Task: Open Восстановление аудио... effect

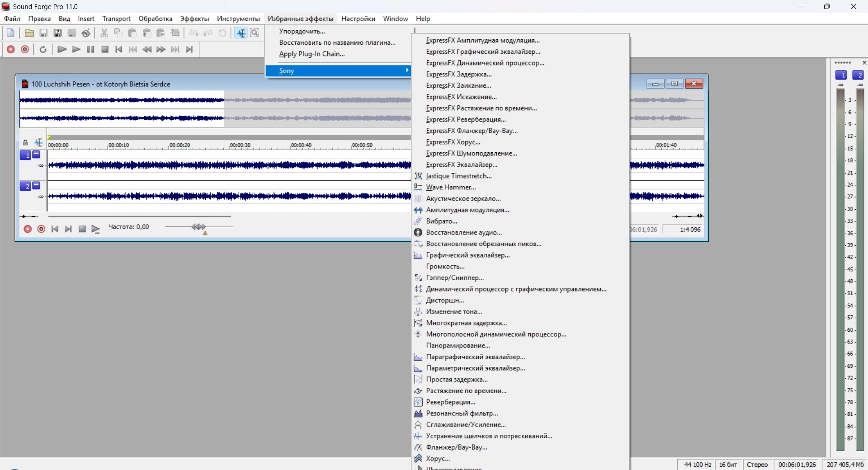Action: click(521, 232)
